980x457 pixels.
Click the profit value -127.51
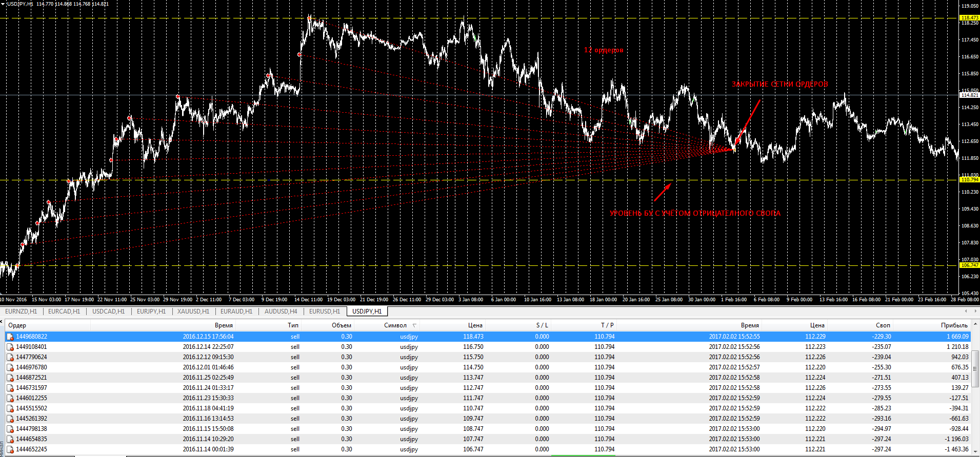tap(959, 398)
